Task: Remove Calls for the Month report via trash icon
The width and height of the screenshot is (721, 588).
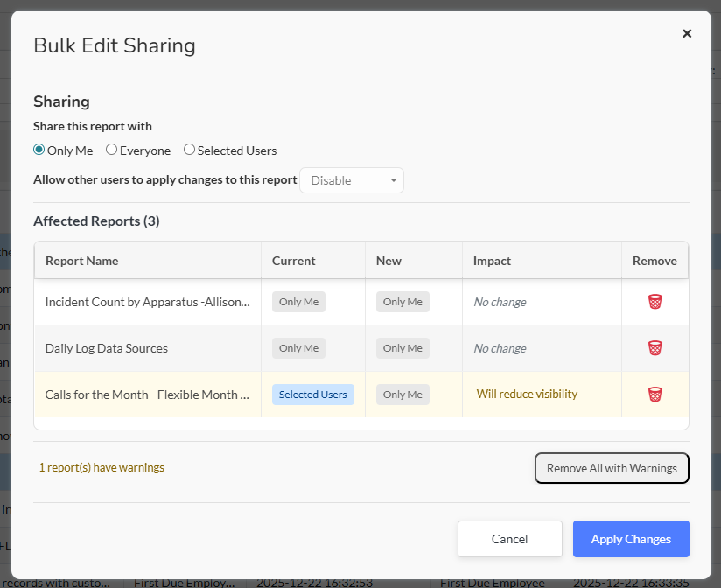Action: click(x=654, y=395)
